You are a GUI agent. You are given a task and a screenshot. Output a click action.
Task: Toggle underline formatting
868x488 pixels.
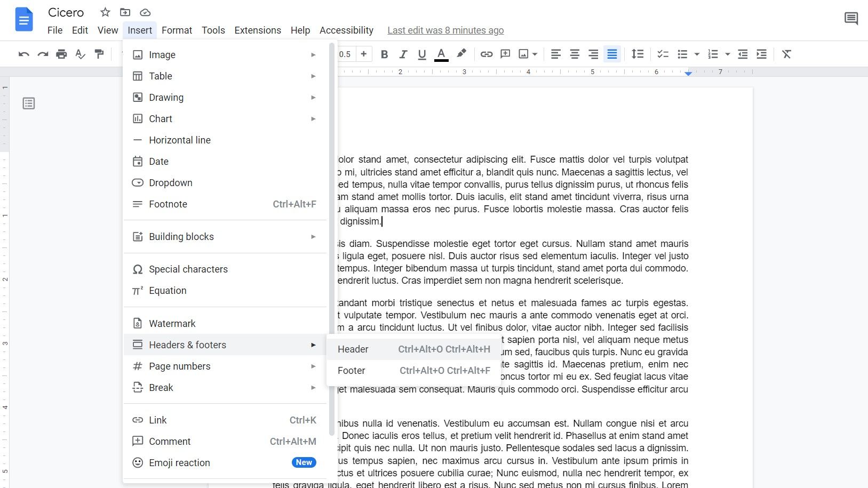click(421, 54)
